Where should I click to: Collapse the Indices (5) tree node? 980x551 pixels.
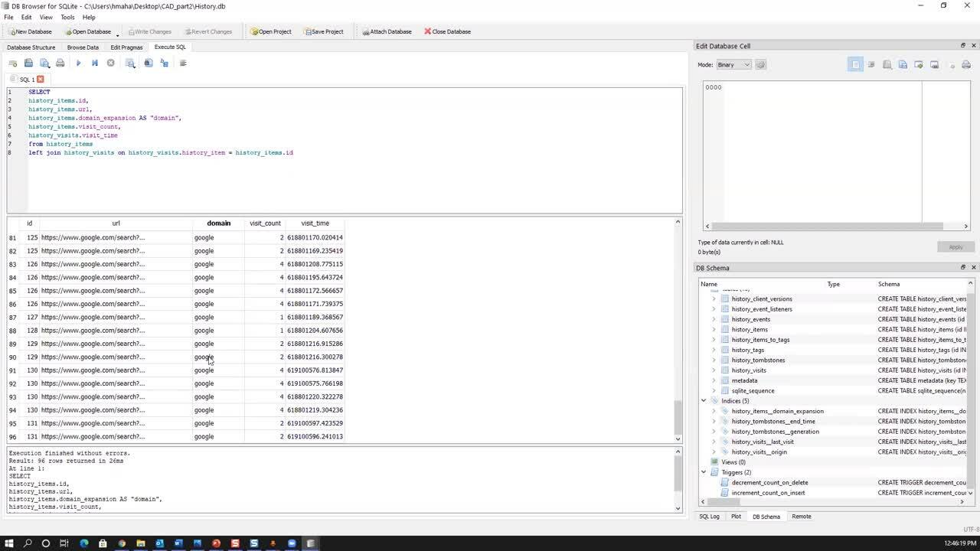704,400
